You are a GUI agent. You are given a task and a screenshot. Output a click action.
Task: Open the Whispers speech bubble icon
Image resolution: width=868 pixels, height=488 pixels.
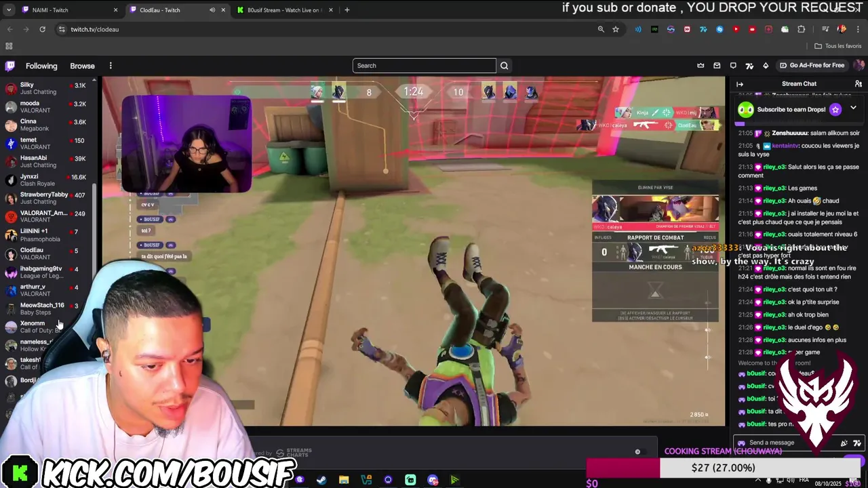coord(733,66)
